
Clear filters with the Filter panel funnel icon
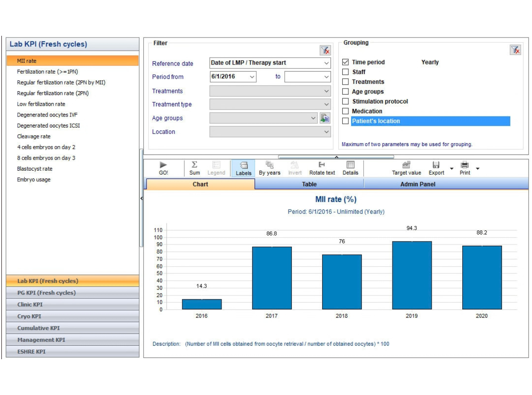point(325,50)
